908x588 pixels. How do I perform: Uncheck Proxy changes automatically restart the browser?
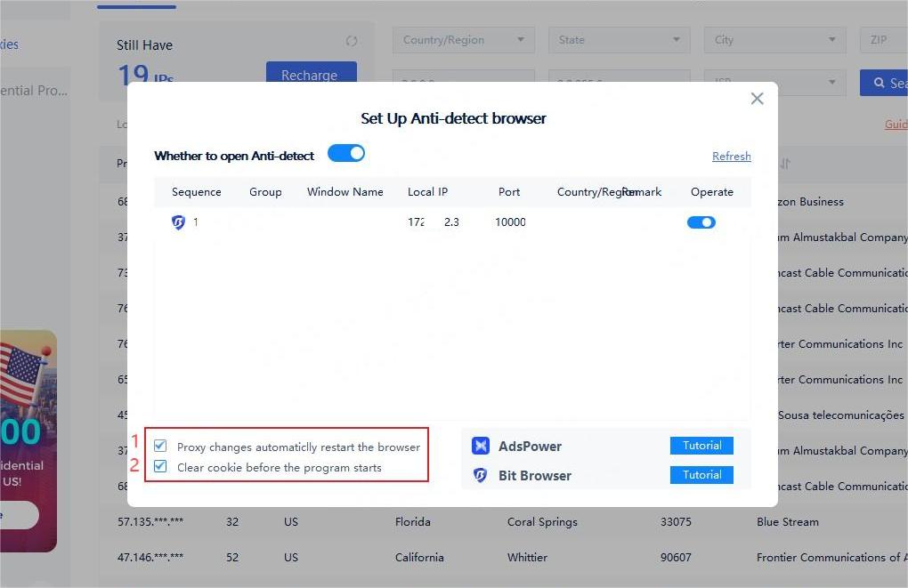pos(160,446)
